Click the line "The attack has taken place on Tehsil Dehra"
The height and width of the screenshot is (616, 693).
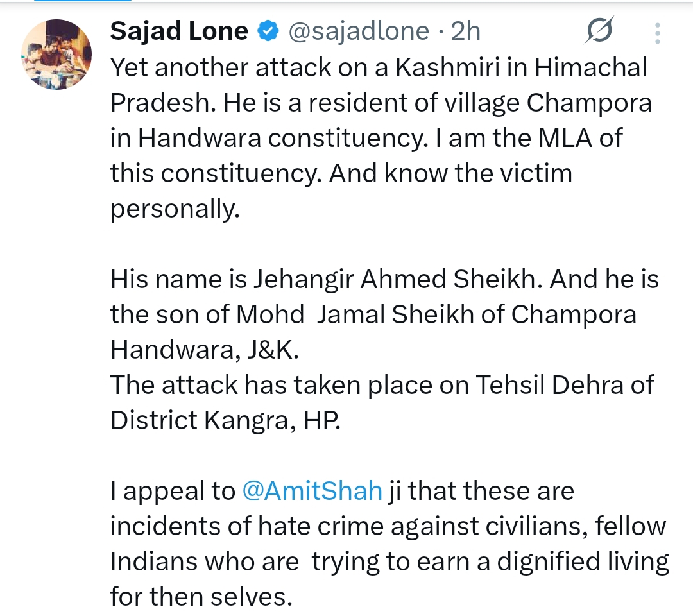point(382,385)
